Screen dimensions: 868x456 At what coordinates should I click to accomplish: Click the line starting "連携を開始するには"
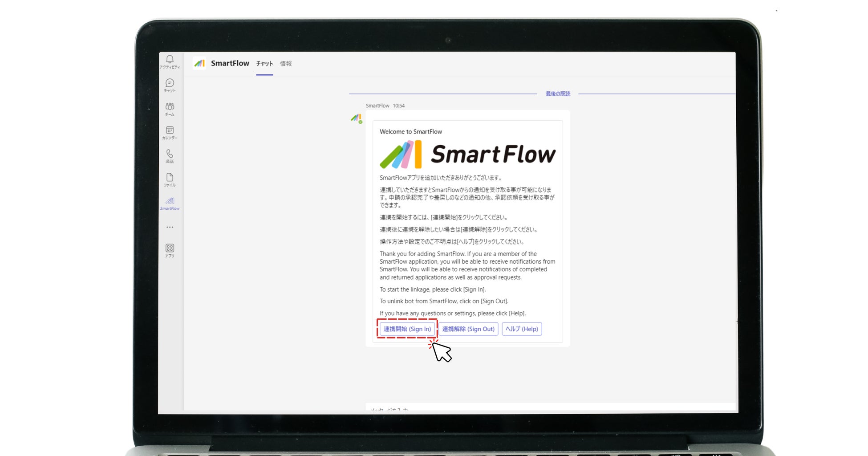click(444, 217)
